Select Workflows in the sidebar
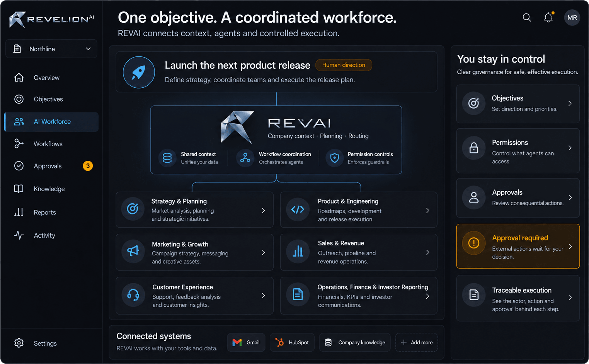The width and height of the screenshot is (589, 364). (x=51, y=144)
